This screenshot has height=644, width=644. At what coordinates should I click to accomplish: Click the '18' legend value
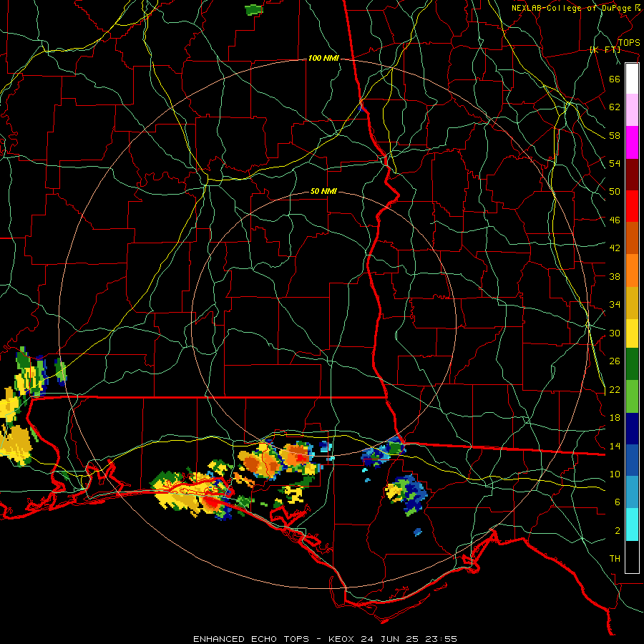coord(615,418)
